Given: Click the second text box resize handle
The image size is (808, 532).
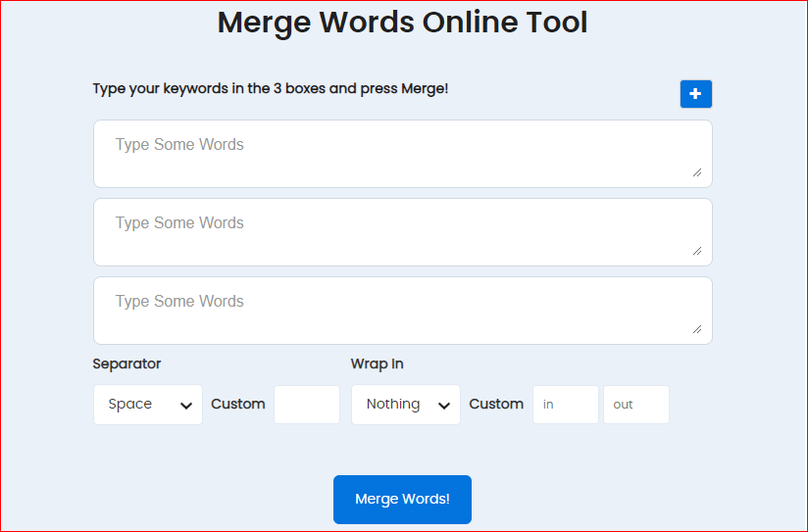Looking at the screenshot, I should tap(697, 251).
